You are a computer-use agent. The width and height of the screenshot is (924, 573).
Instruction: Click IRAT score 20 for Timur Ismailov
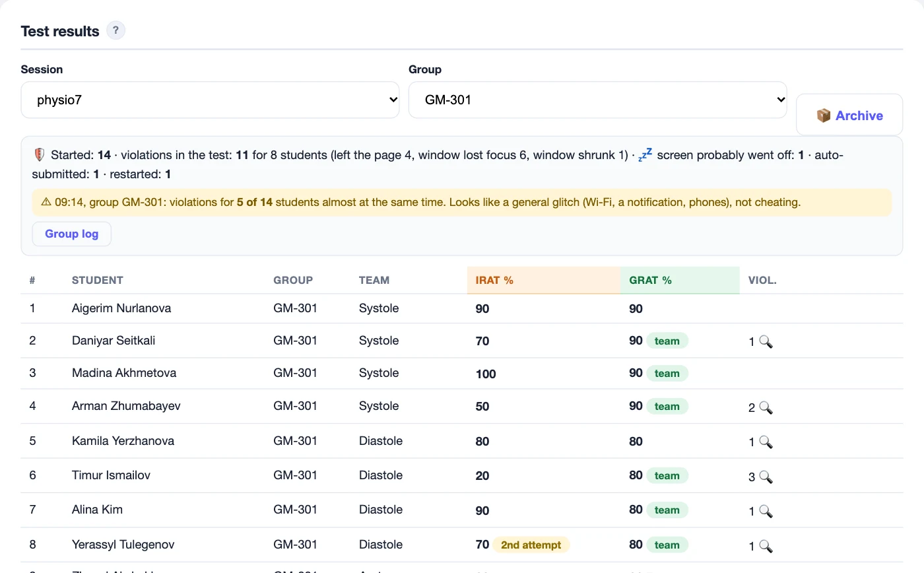pos(482,476)
